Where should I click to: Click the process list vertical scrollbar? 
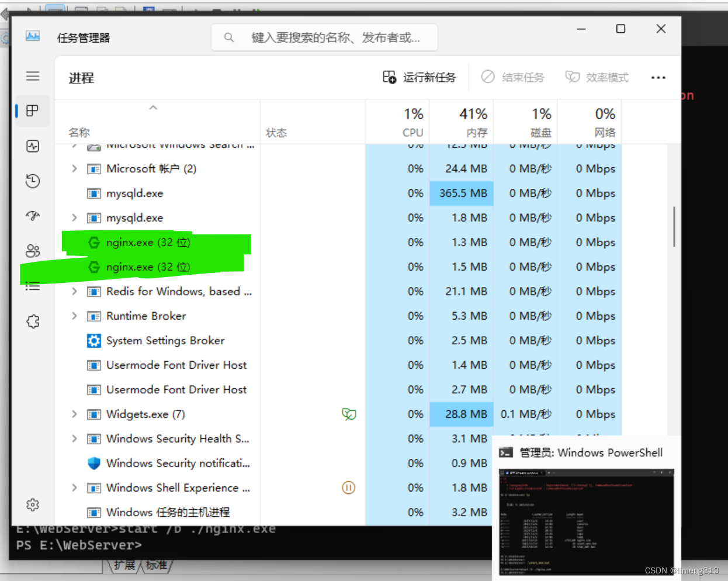click(x=674, y=226)
